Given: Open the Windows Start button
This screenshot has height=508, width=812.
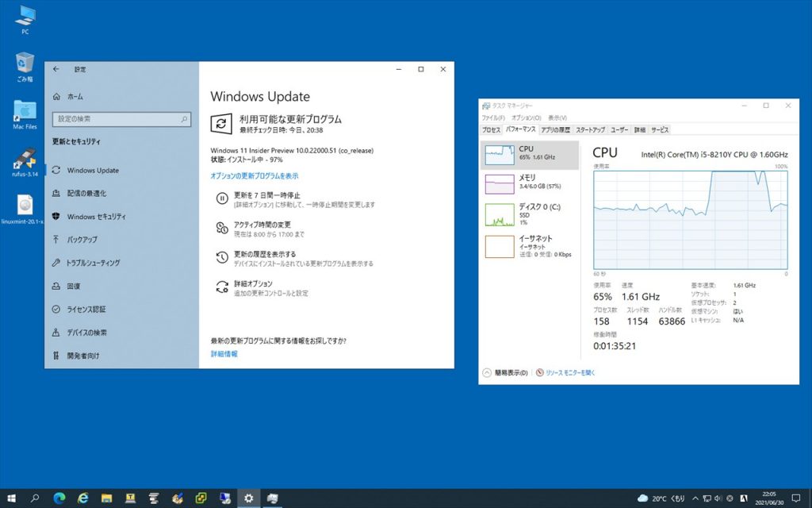Looking at the screenshot, I should click(11, 498).
